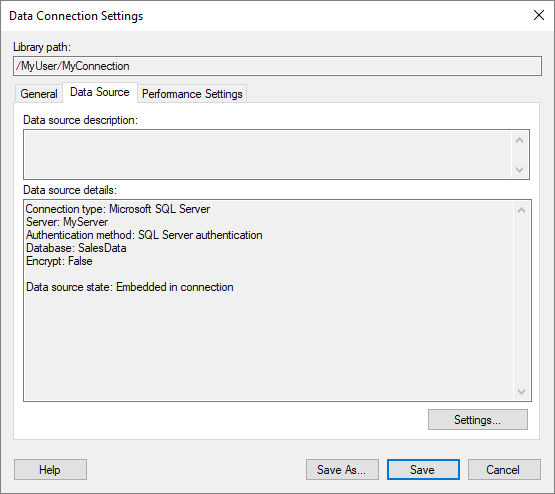Click the description box scroll up arrow
The image size is (555, 494).
pyautogui.click(x=520, y=140)
